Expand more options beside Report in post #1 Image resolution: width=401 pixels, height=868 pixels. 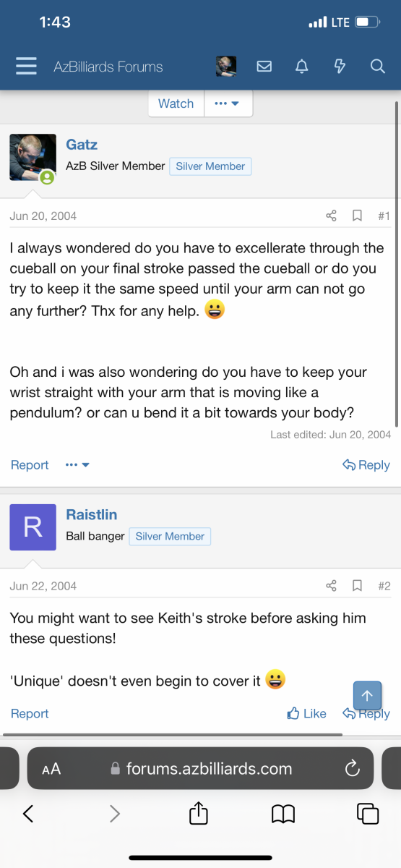tap(77, 465)
